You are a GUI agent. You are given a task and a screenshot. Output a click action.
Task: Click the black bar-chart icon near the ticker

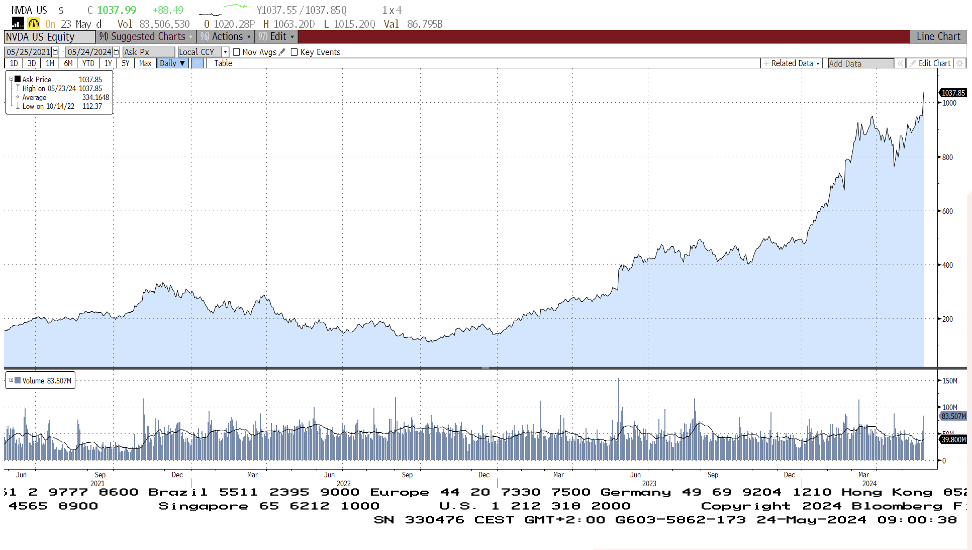17,24
